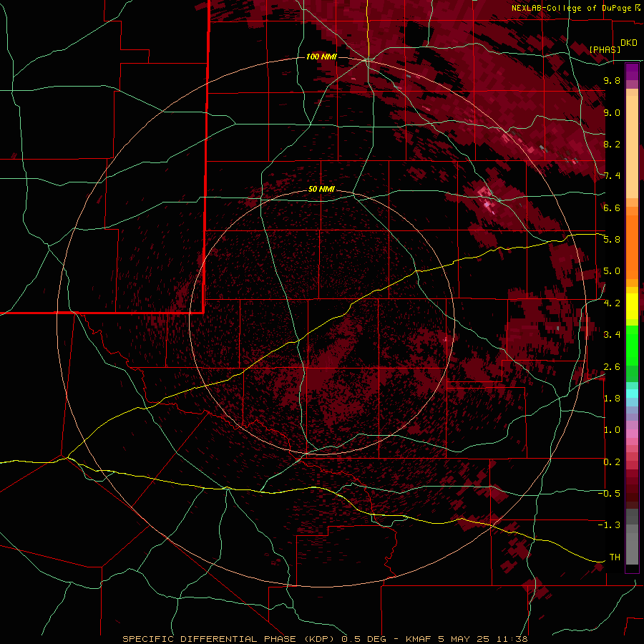Click the 6.6 value on the color scale
The width and height of the screenshot is (644, 644).
[x=612, y=208]
